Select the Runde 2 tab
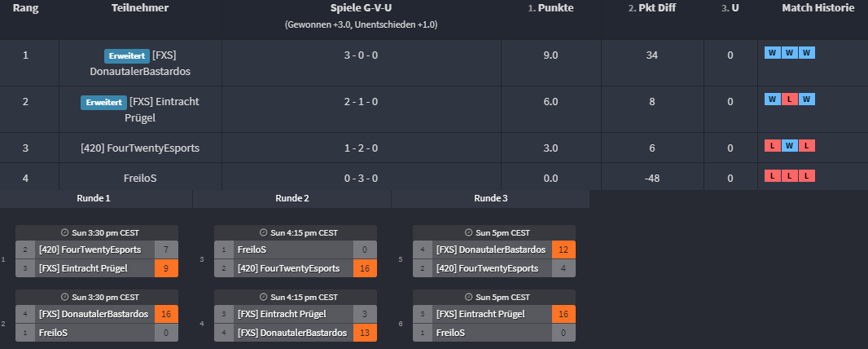Screen dimensions: 868x349 pos(292,198)
